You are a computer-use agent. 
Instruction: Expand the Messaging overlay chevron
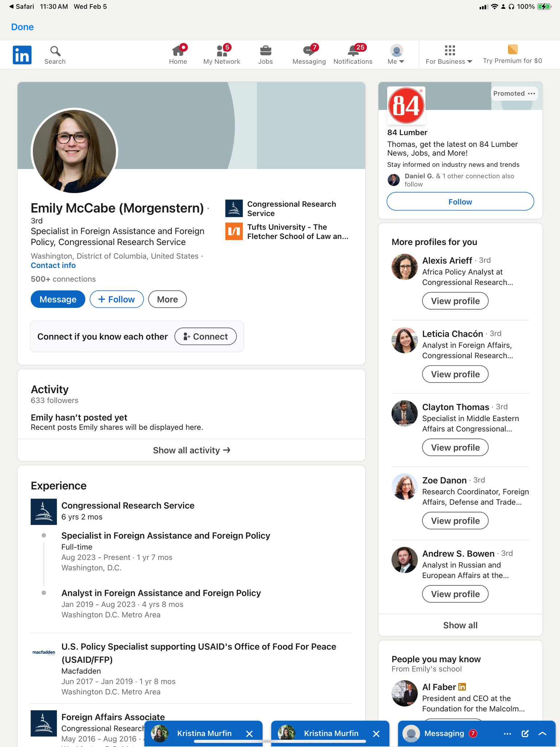click(x=542, y=734)
